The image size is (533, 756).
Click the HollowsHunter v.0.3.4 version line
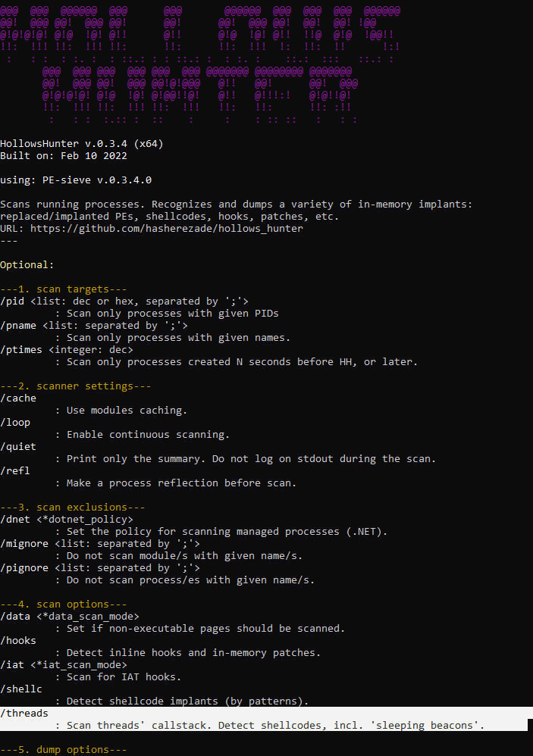82,144
